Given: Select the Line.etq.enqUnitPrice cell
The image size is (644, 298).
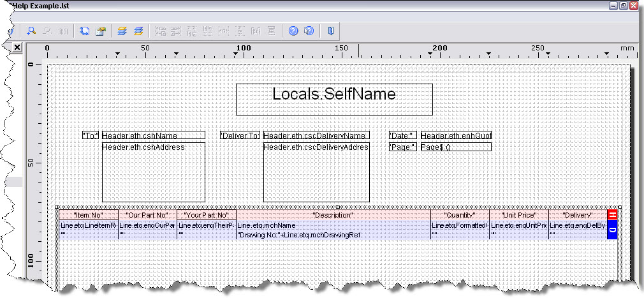Looking at the screenshot, I should pyautogui.click(x=519, y=225).
